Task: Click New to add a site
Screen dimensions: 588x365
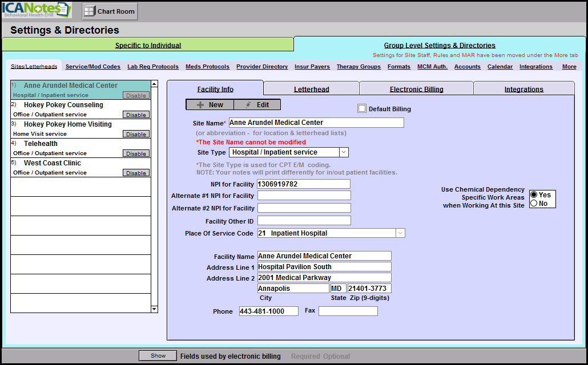Action: (210, 105)
